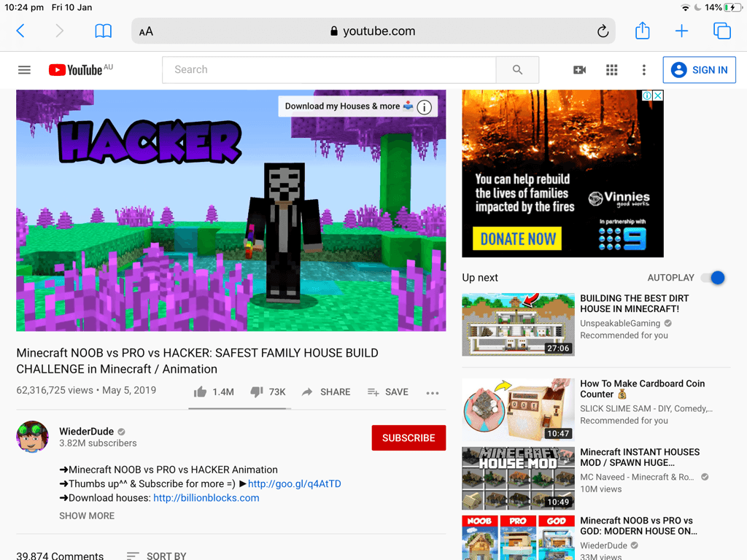Open the video info card icon

[x=425, y=107]
